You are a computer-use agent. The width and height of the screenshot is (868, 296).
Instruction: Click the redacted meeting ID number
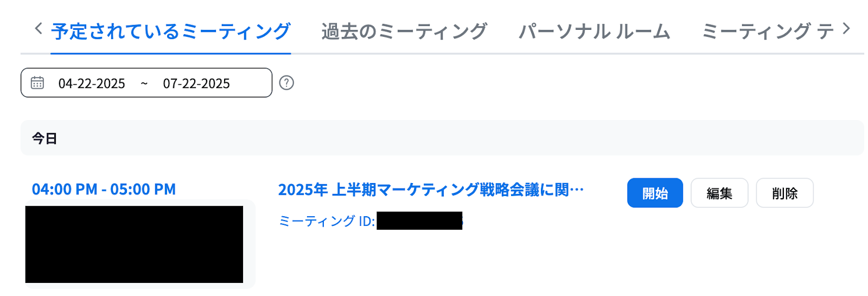tap(419, 221)
